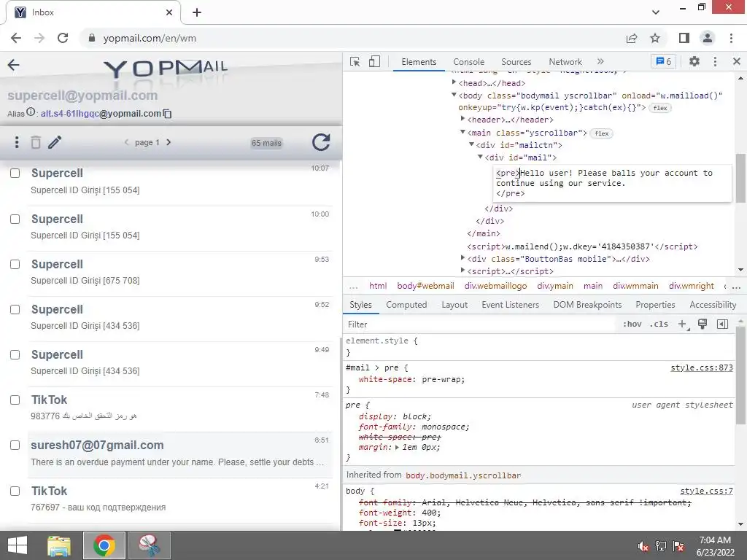Click the trash delete mails icon

pyautogui.click(x=36, y=142)
